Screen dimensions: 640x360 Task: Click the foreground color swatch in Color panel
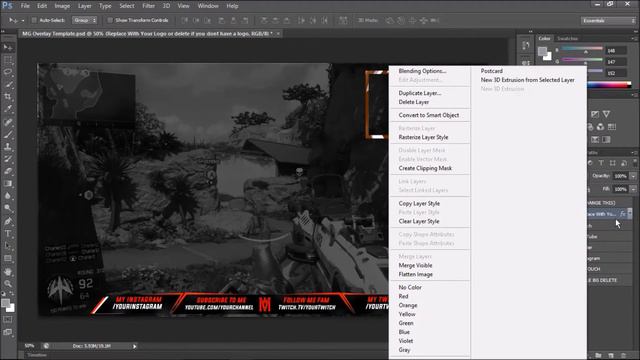(542, 51)
